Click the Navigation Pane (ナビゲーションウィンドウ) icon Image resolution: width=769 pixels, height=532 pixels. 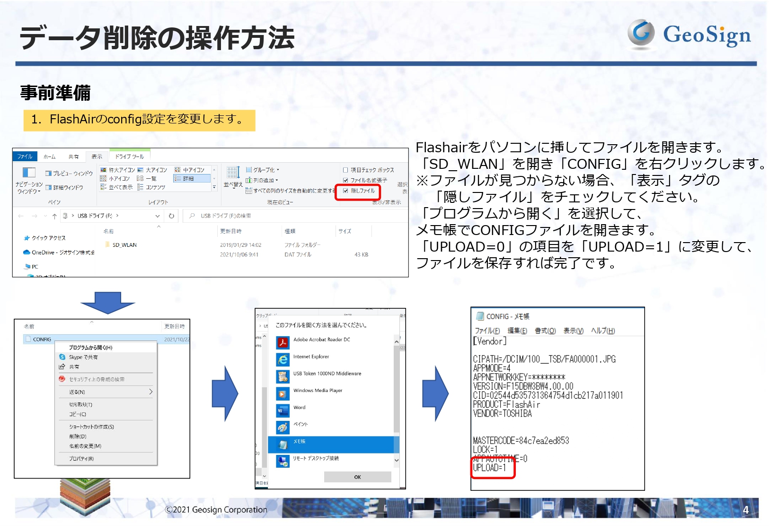click(x=29, y=173)
